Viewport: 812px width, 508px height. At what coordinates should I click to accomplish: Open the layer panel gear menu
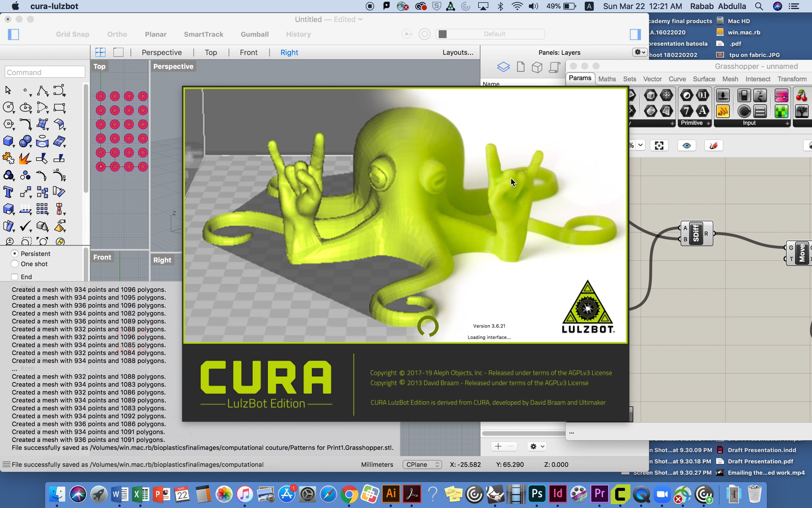(537, 446)
